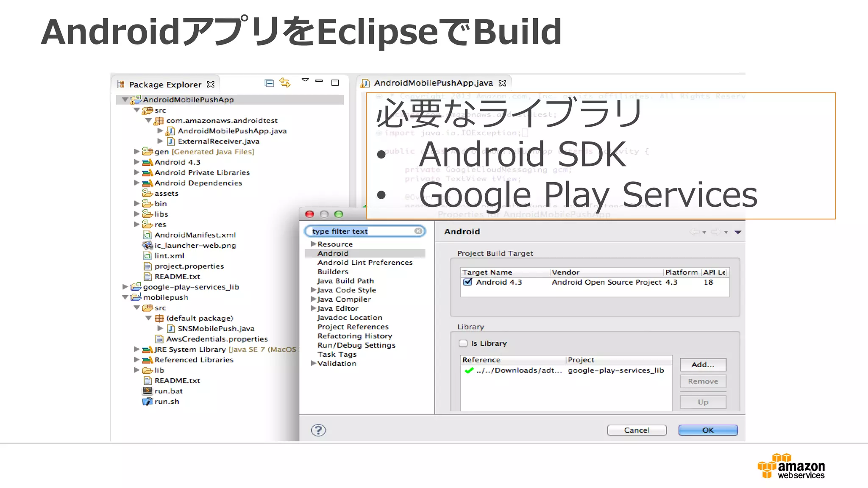The height and width of the screenshot is (488, 868).
Task: Select ic_launcher-web.png image icon
Action: (147, 245)
